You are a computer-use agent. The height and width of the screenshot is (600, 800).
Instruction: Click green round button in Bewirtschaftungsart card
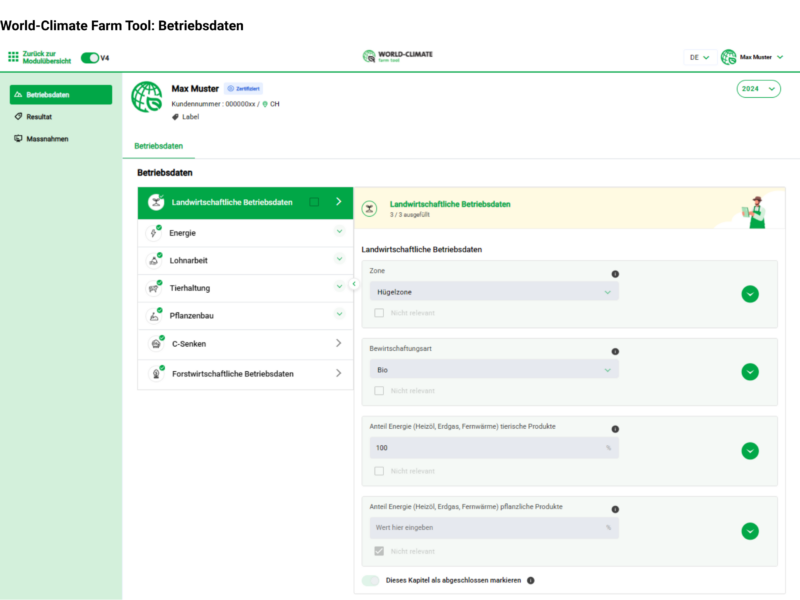tap(750, 372)
